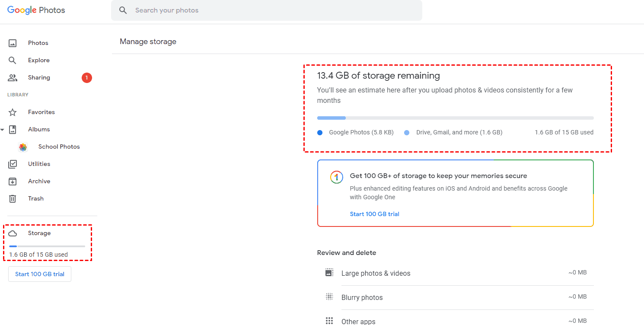
Task: Open the Albums section
Action: [39, 130]
